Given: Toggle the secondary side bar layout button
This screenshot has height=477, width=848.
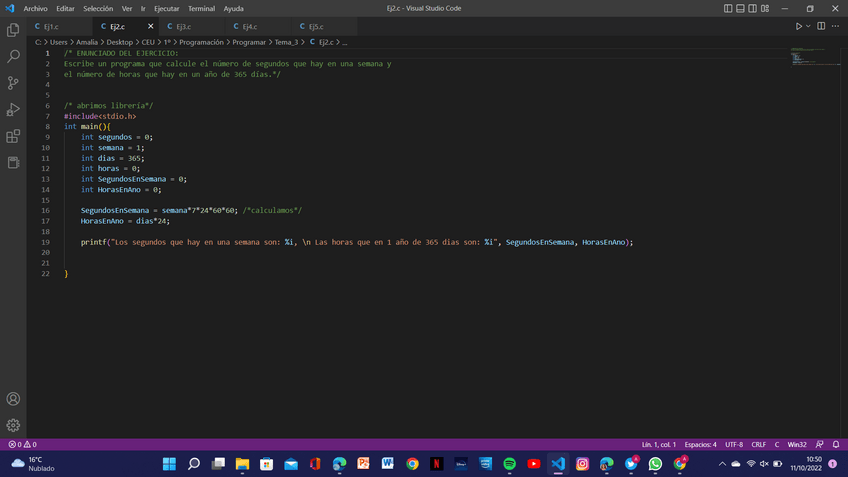Looking at the screenshot, I should pyautogui.click(x=754, y=8).
